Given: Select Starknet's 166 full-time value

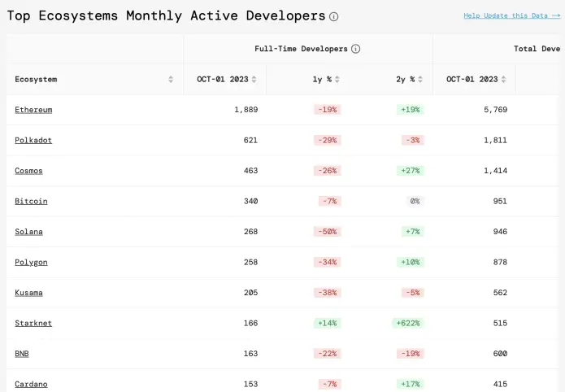Looking at the screenshot, I should tap(250, 323).
